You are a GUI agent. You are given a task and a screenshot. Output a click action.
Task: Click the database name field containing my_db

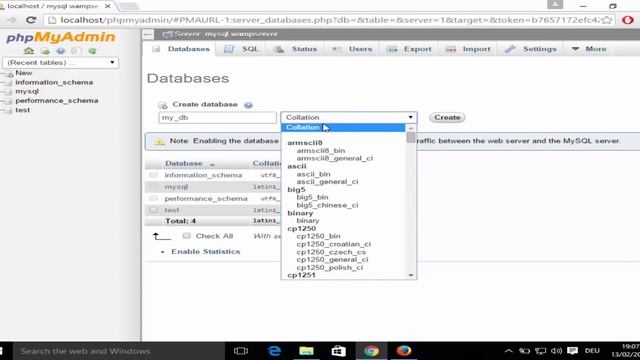click(217, 118)
